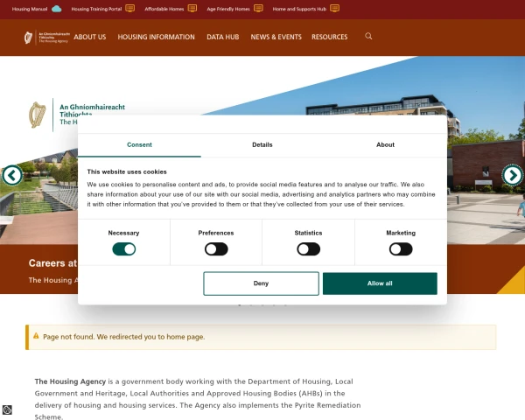Click 'The Housing Agency' bold text in paragraph
525x420 pixels.
(x=70, y=381)
